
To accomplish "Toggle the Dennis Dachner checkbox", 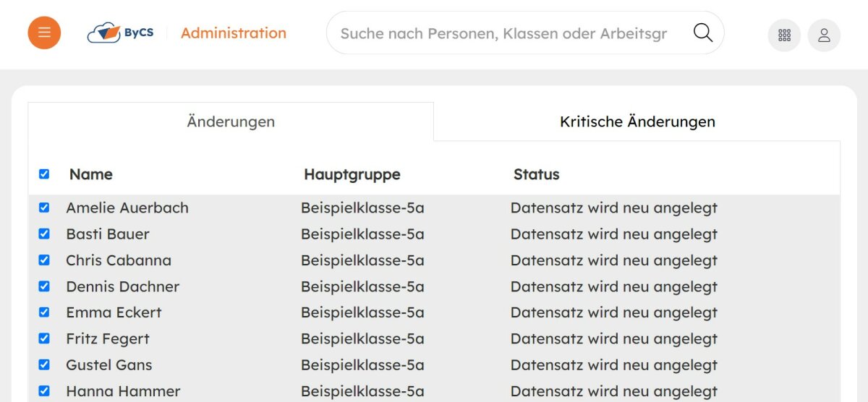I will point(44,286).
